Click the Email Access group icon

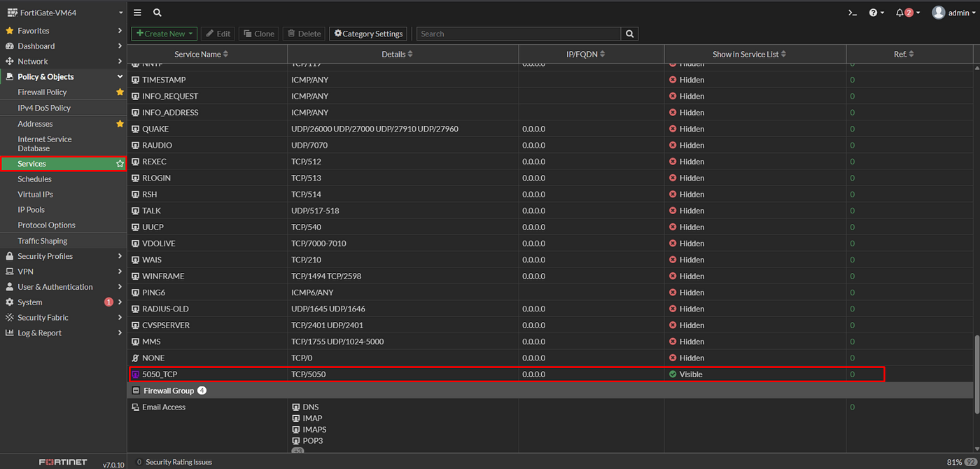click(x=136, y=407)
